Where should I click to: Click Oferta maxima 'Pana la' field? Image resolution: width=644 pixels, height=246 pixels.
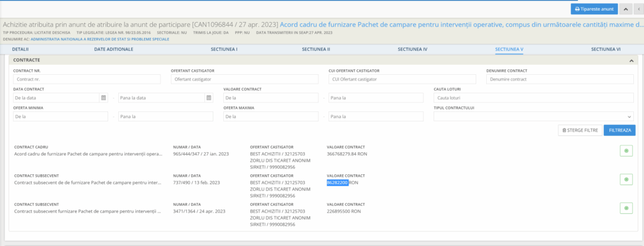(376, 116)
